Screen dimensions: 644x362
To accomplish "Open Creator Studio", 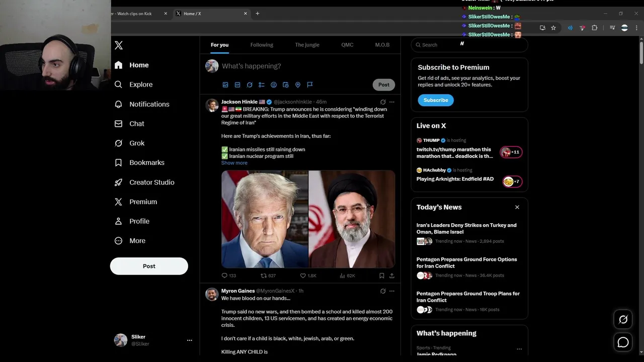I will point(145,183).
